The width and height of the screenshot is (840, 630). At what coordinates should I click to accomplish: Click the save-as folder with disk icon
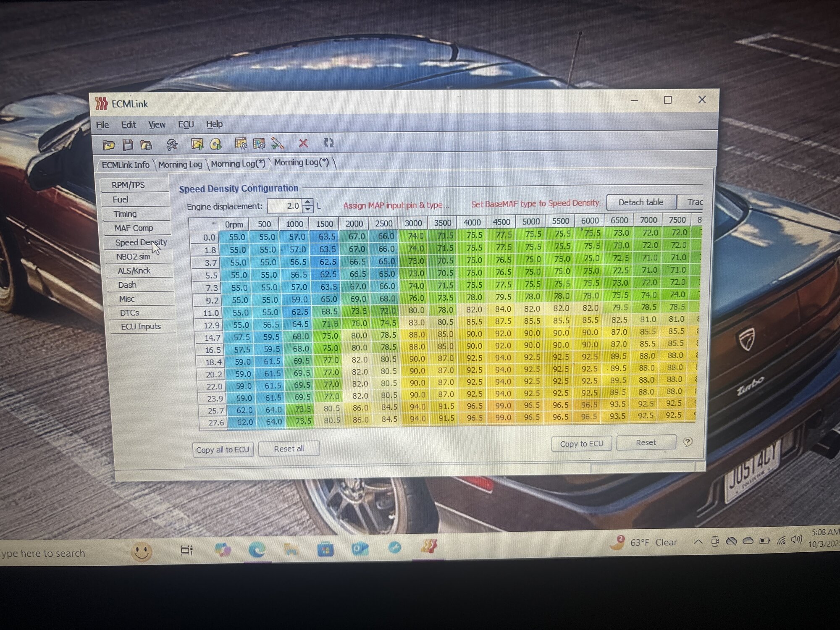click(x=146, y=145)
